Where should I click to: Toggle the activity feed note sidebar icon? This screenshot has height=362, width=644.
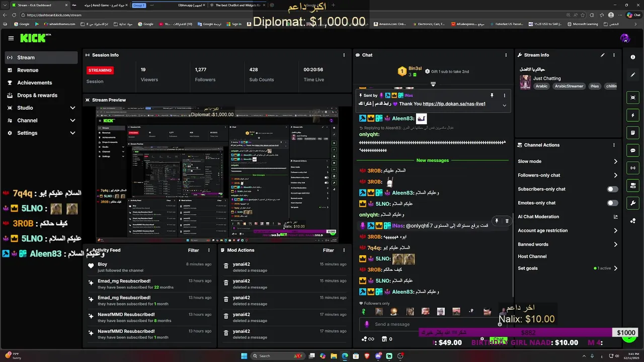coord(633,133)
